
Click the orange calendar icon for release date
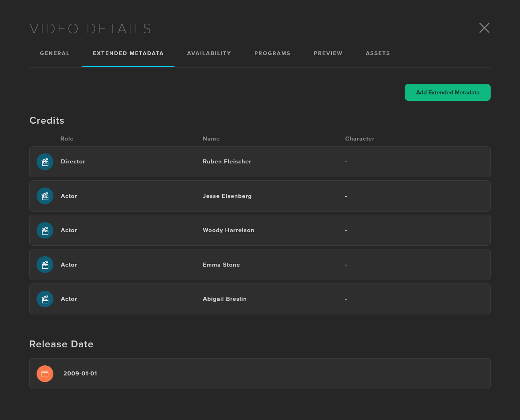click(x=45, y=374)
